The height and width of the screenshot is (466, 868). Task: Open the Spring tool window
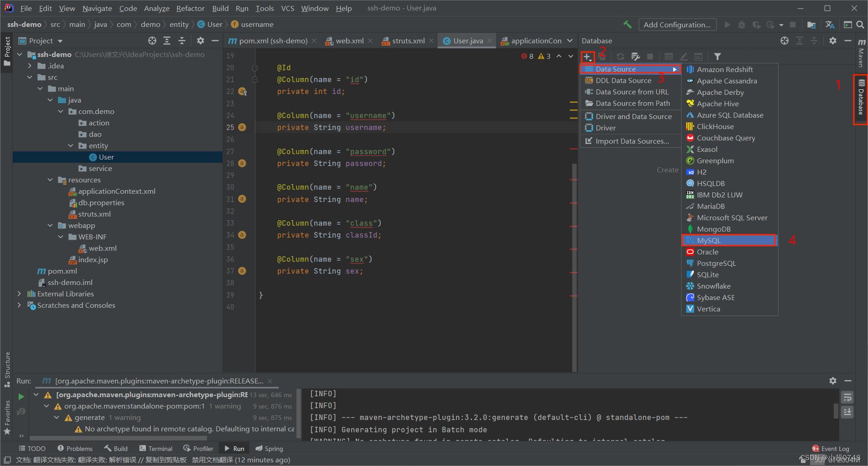point(269,449)
